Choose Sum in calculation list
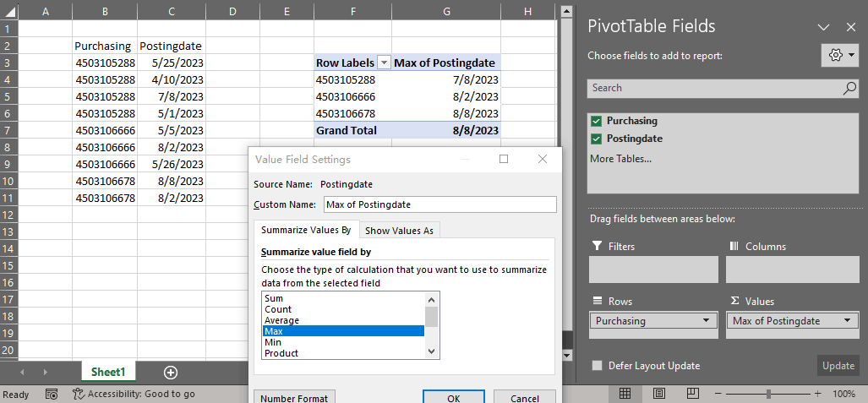868x403 pixels. tap(343, 298)
